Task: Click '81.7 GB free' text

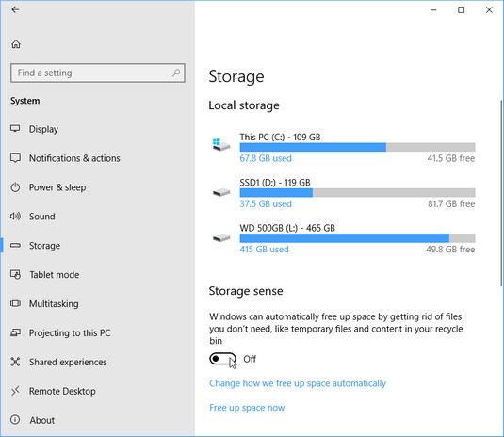Action: 451,204
